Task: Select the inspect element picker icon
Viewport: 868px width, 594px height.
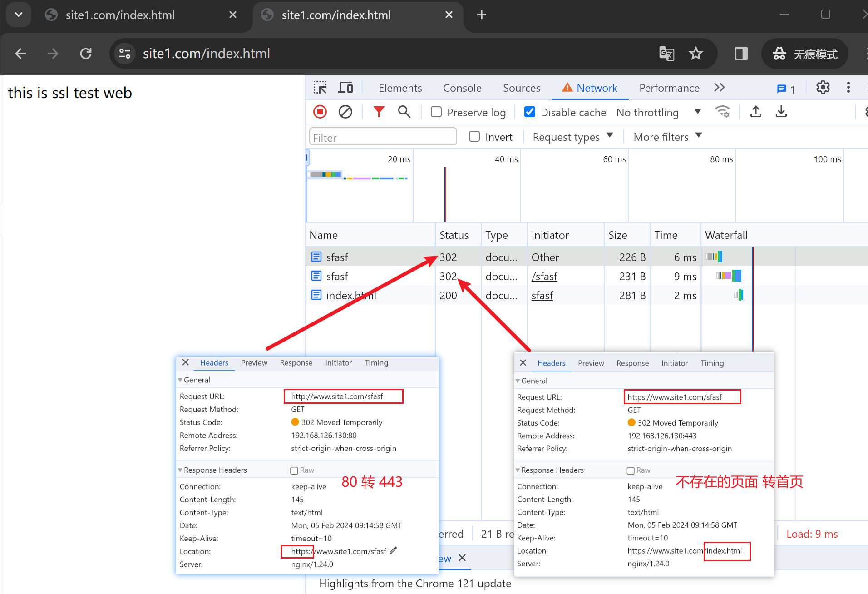Action: [320, 88]
